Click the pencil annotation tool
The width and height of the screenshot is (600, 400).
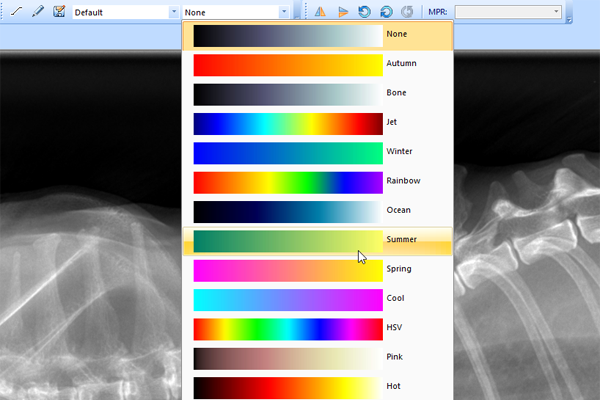point(37,12)
